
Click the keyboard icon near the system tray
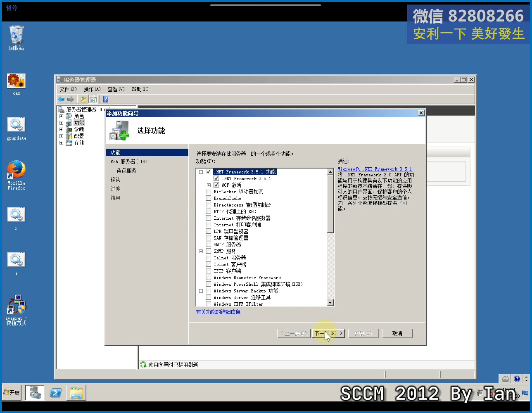[506, 379]
